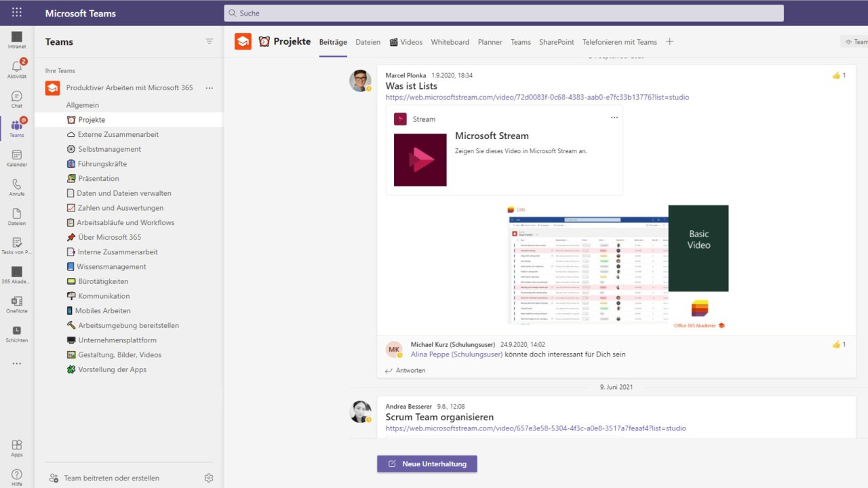Open Scrum Team organisieren Stream link

coord(536,428)
